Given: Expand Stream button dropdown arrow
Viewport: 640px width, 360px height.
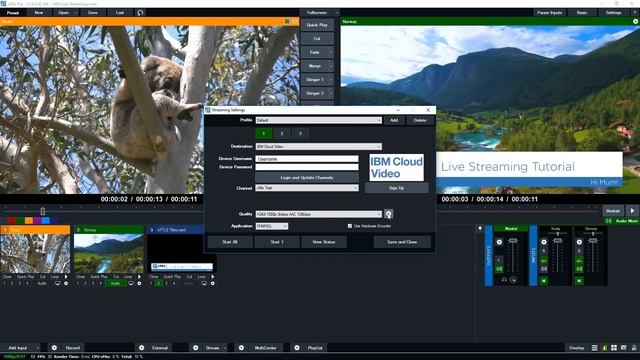Looking at the screenshot, I should pyautogui.click(x=224, y=348).
